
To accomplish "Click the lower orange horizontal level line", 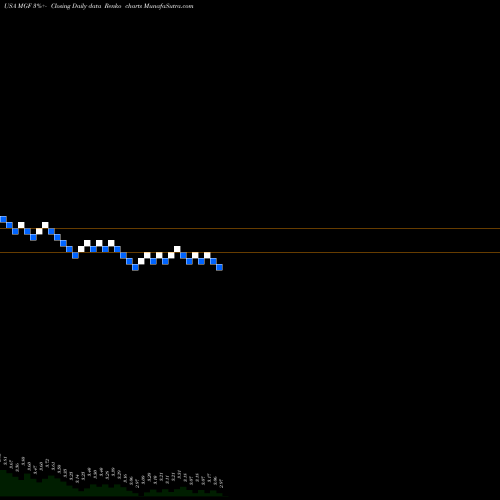I will point(250,253).
